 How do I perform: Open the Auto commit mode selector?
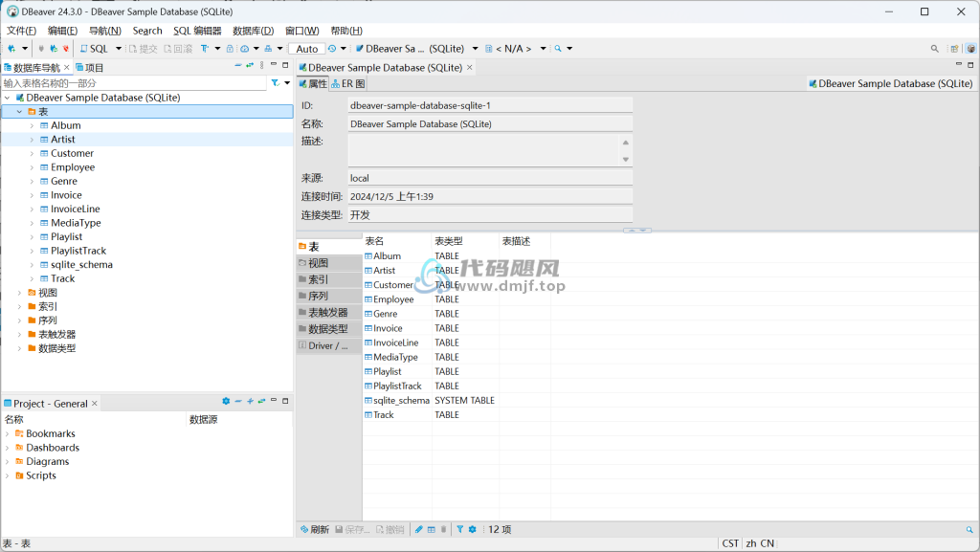pyautogui.click(x=307, y=49)
